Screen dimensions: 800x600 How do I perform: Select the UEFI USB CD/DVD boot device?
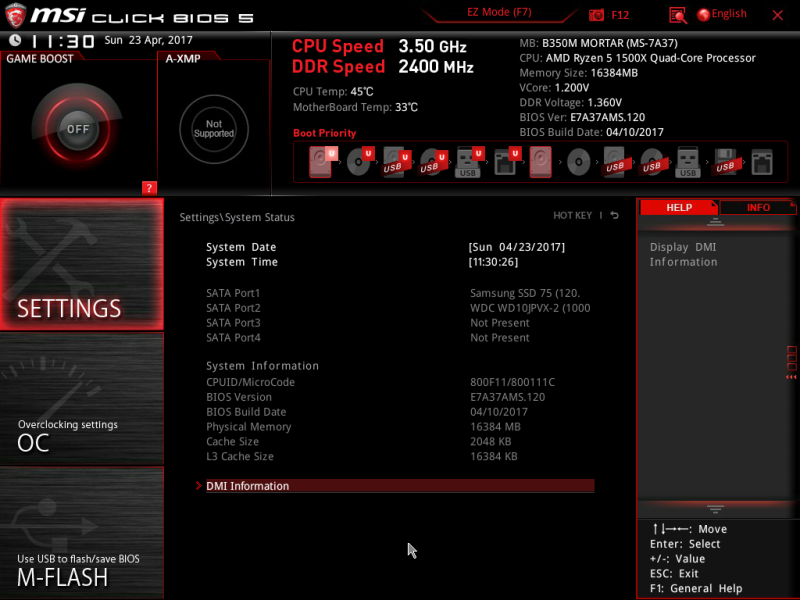(x=433, y=162)
